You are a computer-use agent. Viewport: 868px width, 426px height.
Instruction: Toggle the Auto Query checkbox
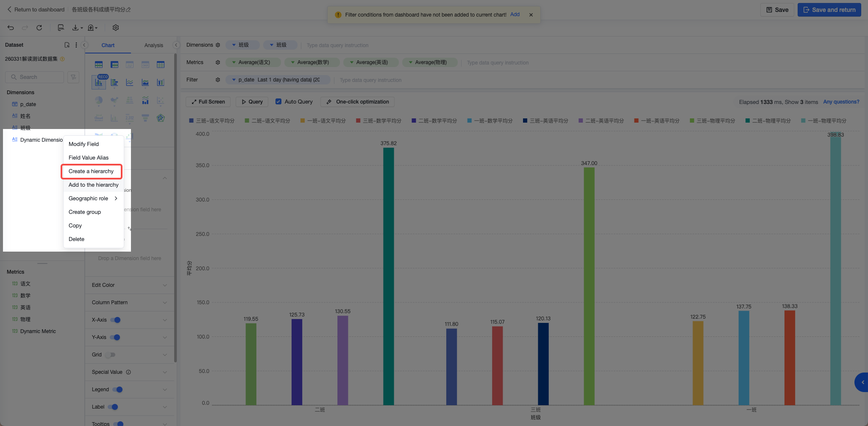(278, 102)
